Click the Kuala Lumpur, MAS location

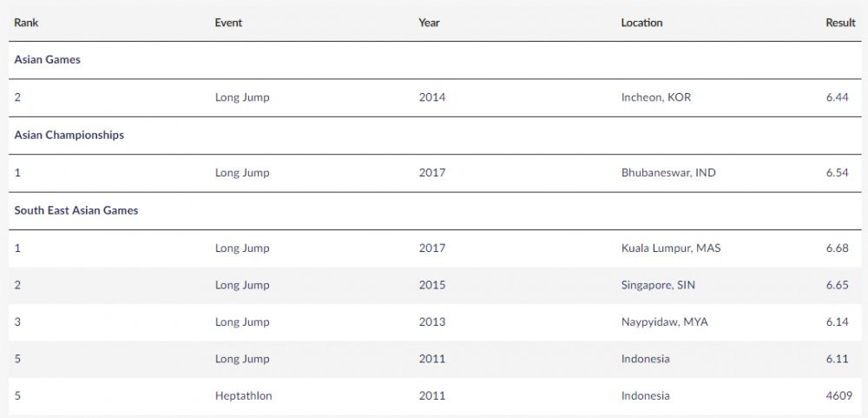(671, 249)
